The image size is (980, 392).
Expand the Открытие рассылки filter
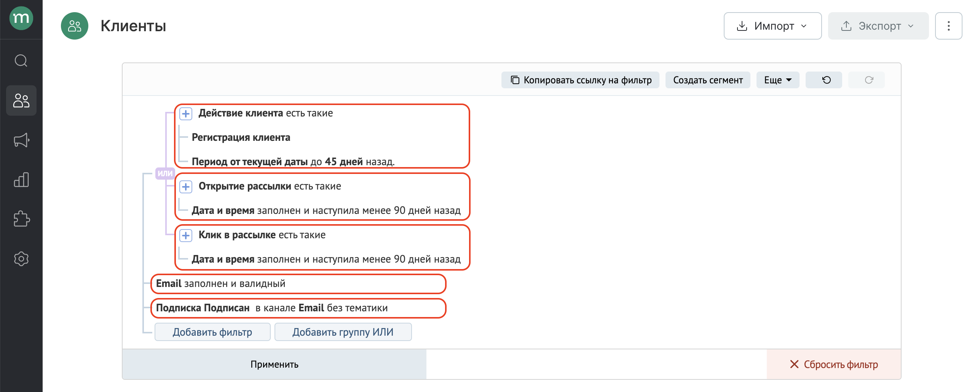point(186,186)
